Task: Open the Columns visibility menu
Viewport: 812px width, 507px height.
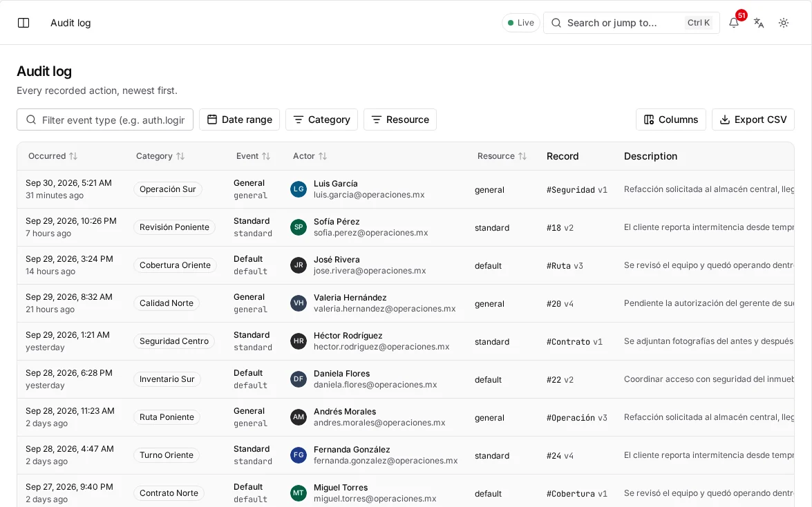Action: [x=670, y=119]
